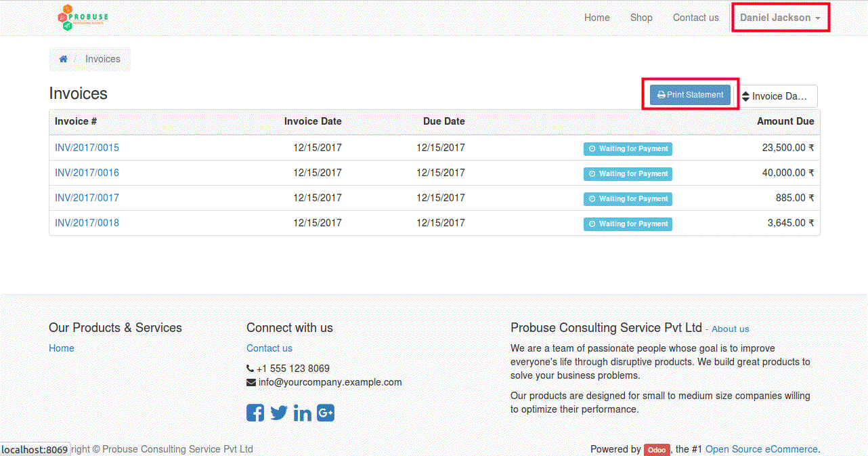The height and width of the screenshot is (456, 868).
Task: Open the Facebook social icon
Action: pos(255,413)
